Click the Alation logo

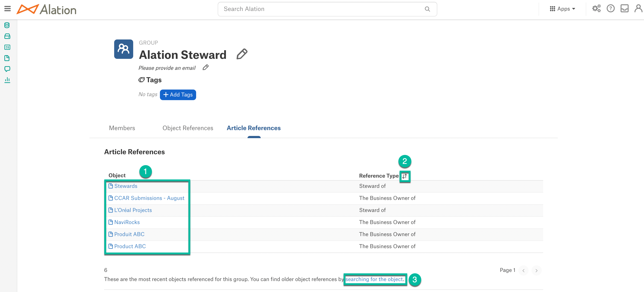tap(46, 10)
